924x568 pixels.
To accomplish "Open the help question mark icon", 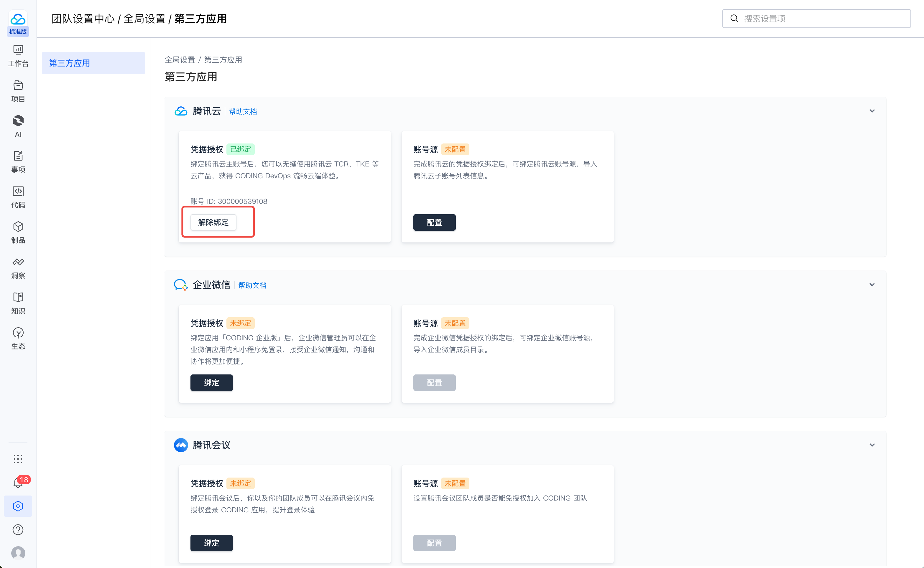I will click(x=18, y=530).
